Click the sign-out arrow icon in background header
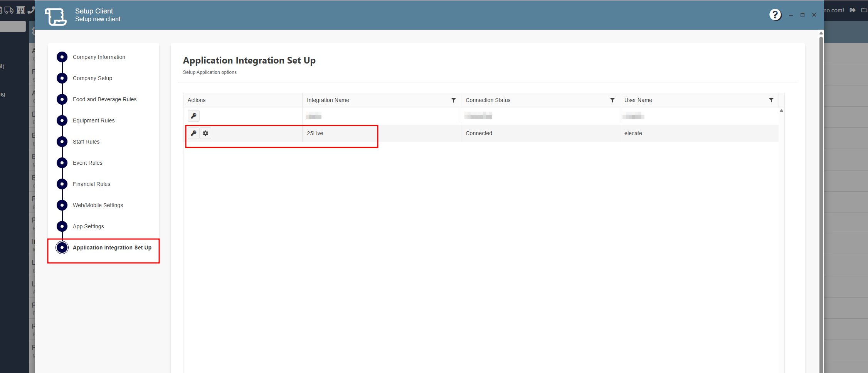This screenshot has height=373, width=868. (x=853, y=10)
